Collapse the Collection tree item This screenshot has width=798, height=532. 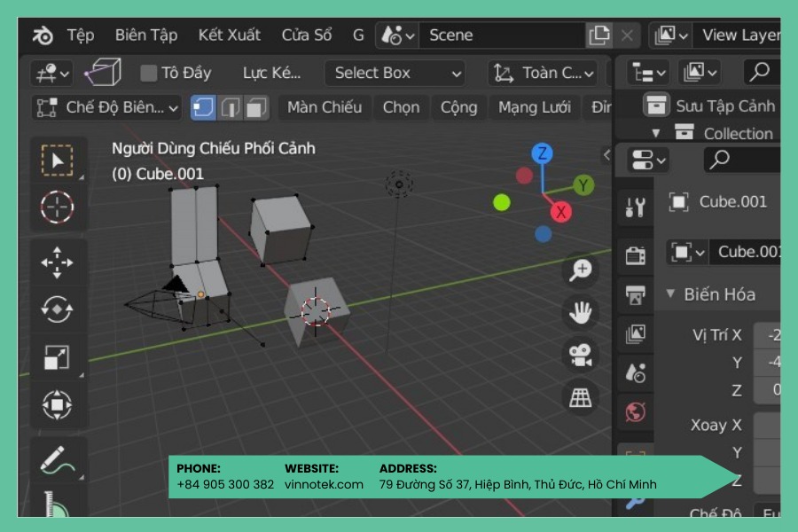click(x=656, y=133)
